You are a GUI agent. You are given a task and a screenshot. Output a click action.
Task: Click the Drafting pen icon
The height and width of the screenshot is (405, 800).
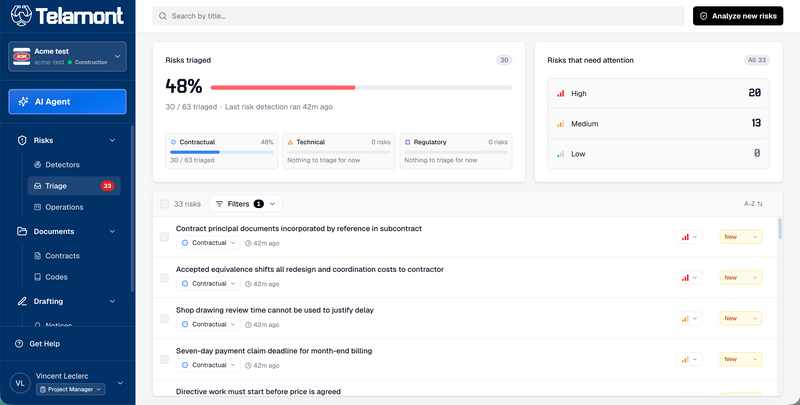tap(22, 301)
